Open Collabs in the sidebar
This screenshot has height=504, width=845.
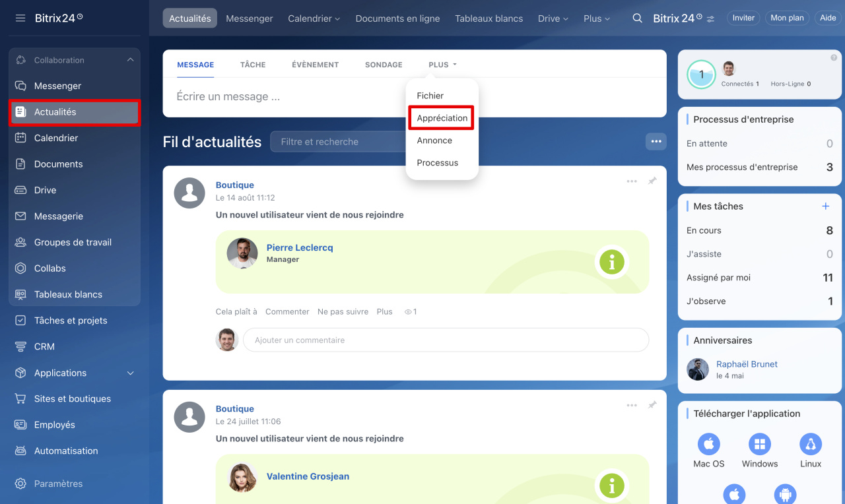tap(75, 268)
